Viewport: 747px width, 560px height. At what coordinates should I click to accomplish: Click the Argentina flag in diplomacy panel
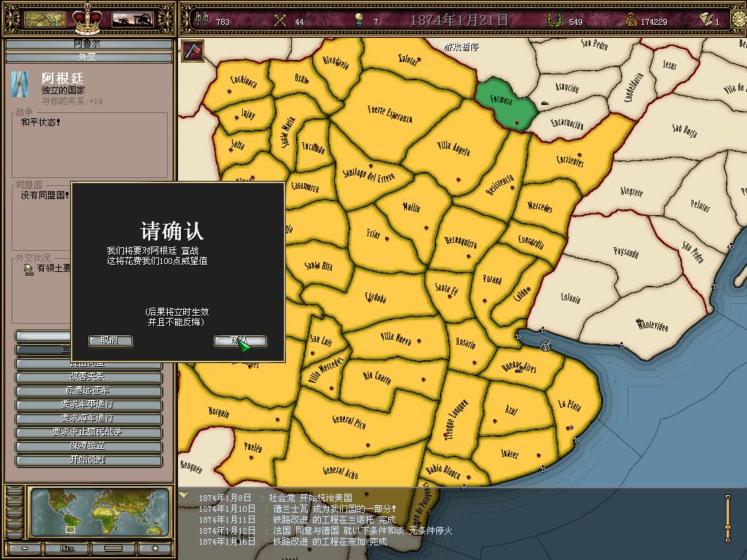coord(20,85)
